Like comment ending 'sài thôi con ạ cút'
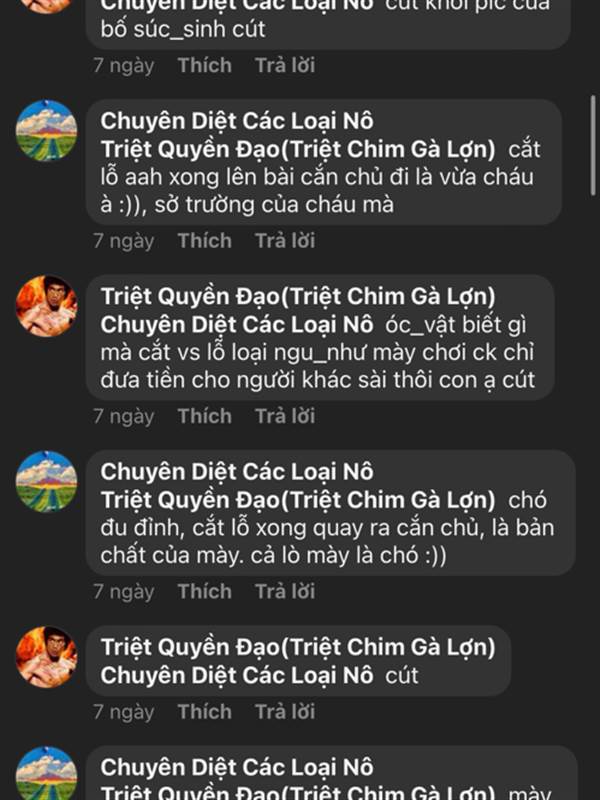600x800 pixels. click(x=205, y=416)
